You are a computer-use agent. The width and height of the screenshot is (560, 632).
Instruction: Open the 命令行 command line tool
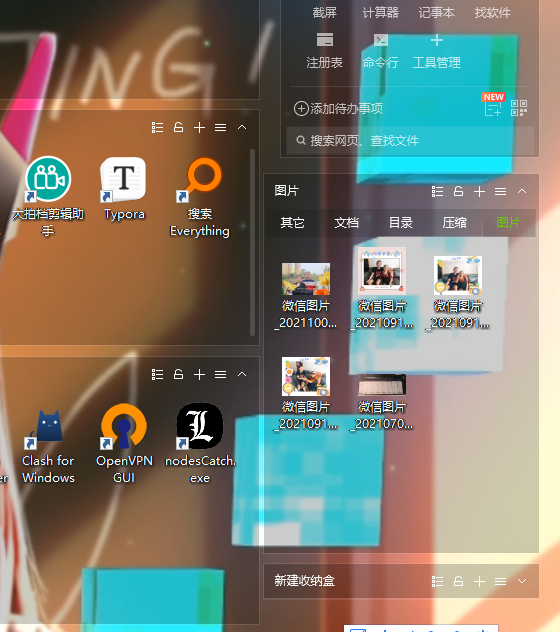[381, 51]
